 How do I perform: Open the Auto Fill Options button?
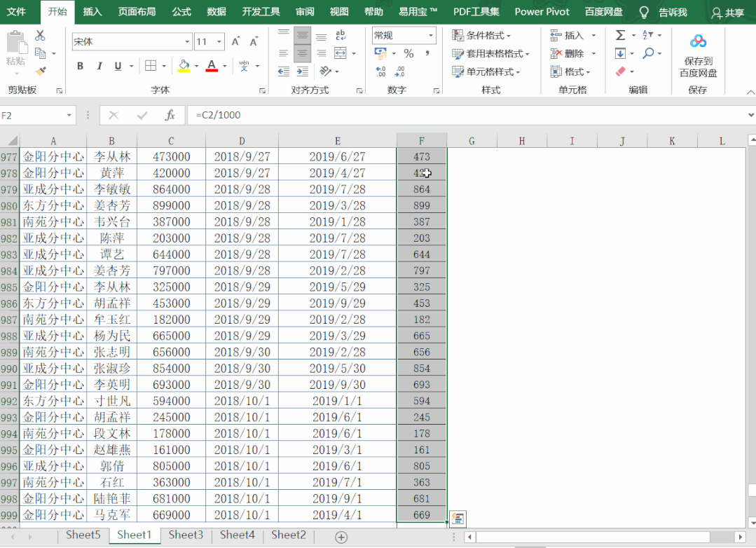pos(458,519)
